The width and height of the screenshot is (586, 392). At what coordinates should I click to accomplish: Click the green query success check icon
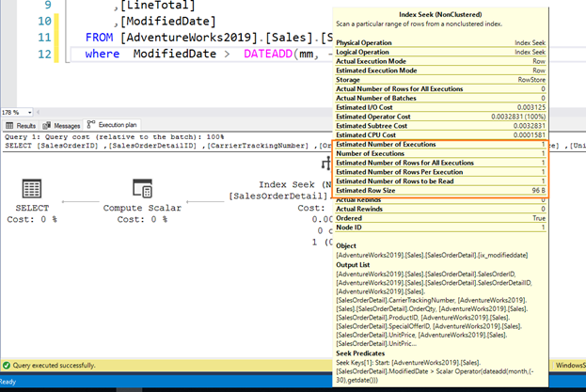7,365
